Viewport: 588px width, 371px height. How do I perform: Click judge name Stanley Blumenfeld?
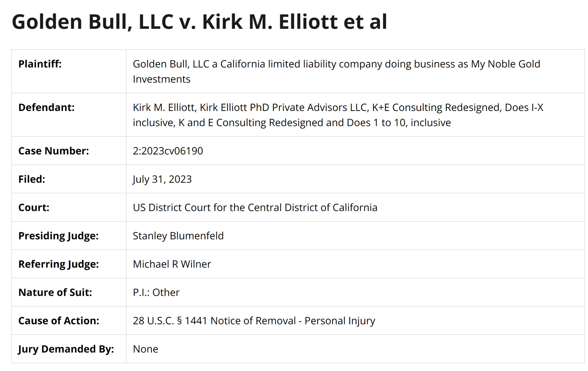178,236
